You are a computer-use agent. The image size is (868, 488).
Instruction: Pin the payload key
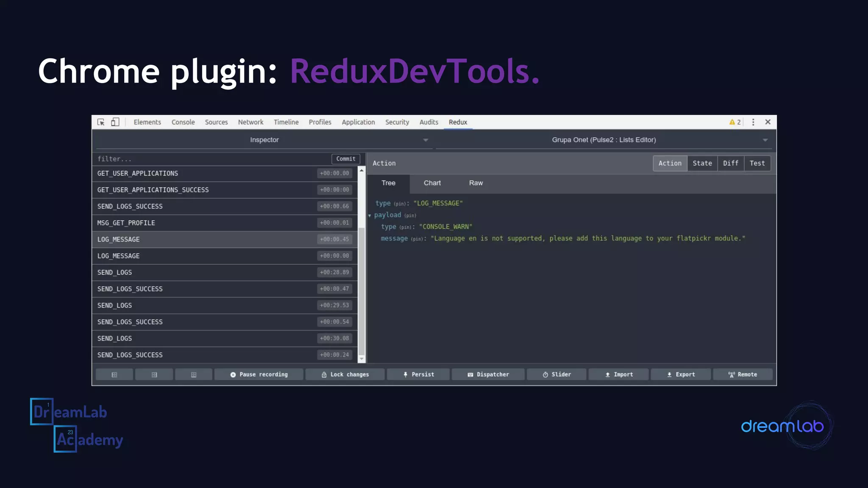coord(410,216)
